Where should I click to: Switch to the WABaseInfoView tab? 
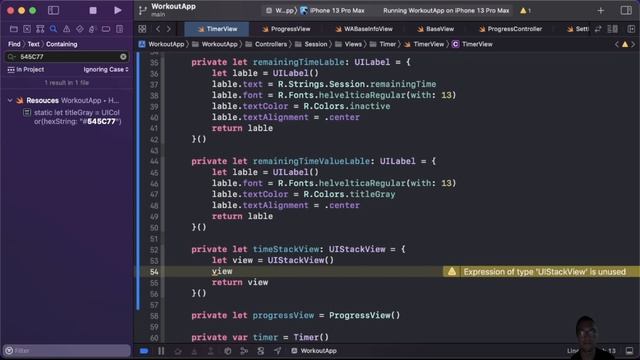click(x=364, y=29)
